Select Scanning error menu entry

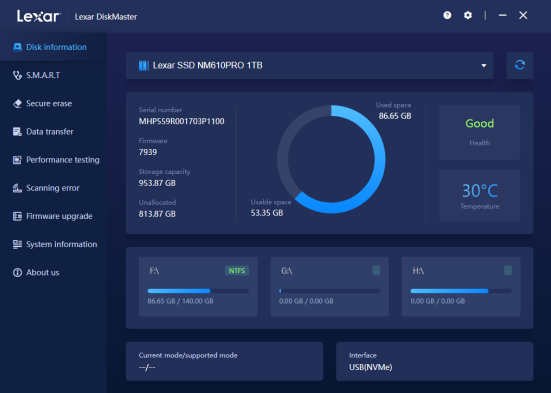click(x=53, y=188)
